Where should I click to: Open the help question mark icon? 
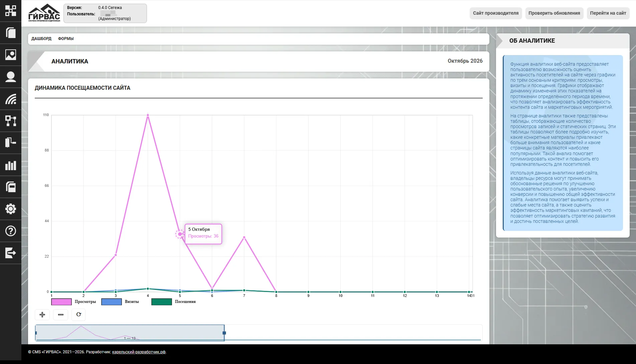coord(11,231)
